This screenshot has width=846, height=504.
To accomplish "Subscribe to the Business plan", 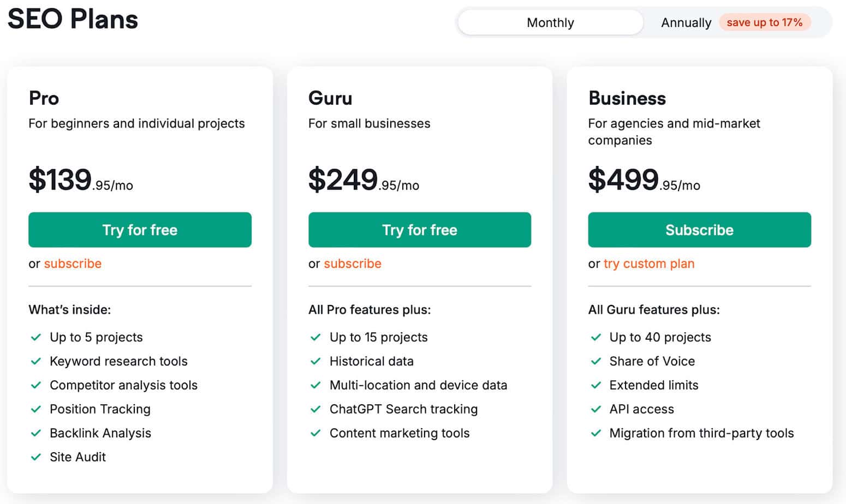I will click(699, 230).
